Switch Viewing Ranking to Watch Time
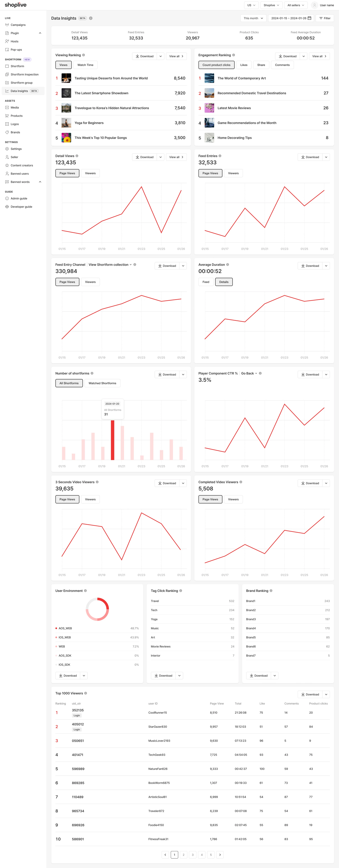This screenshot has width=339, height=868. click(85, 65)
